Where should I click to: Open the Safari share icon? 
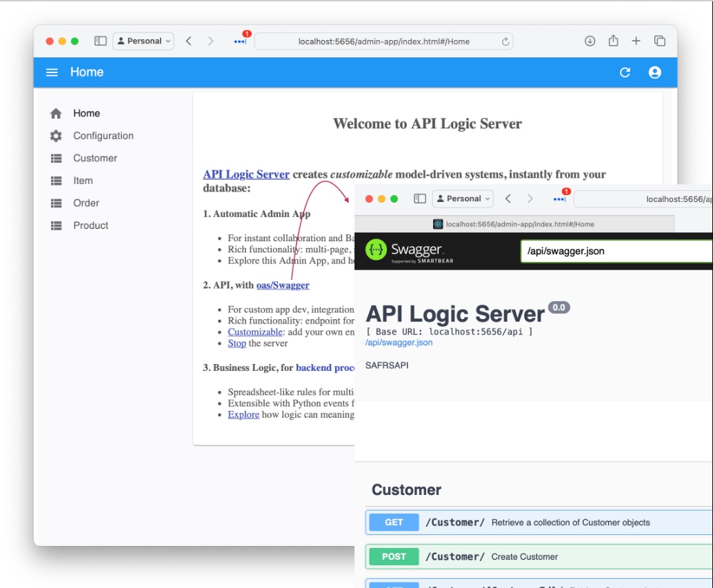point(613,41)
